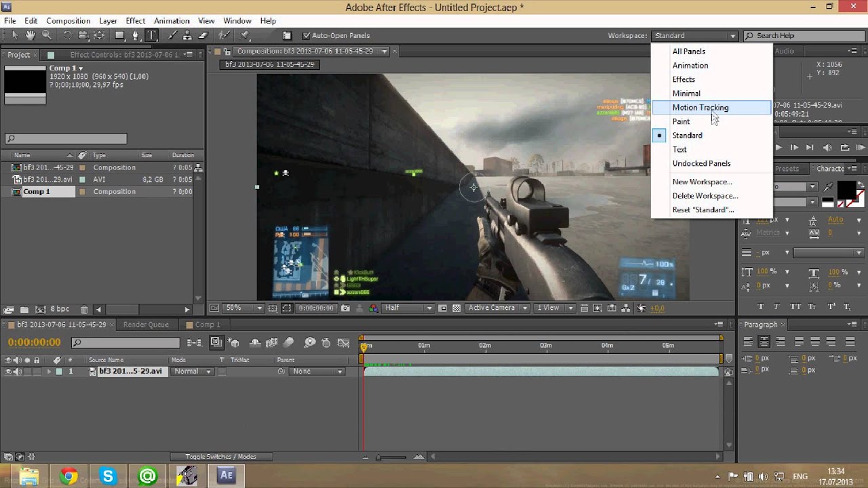Open the Parent None dropdown
The width and height of the screenshot is (868, 488).
[317, 371]
